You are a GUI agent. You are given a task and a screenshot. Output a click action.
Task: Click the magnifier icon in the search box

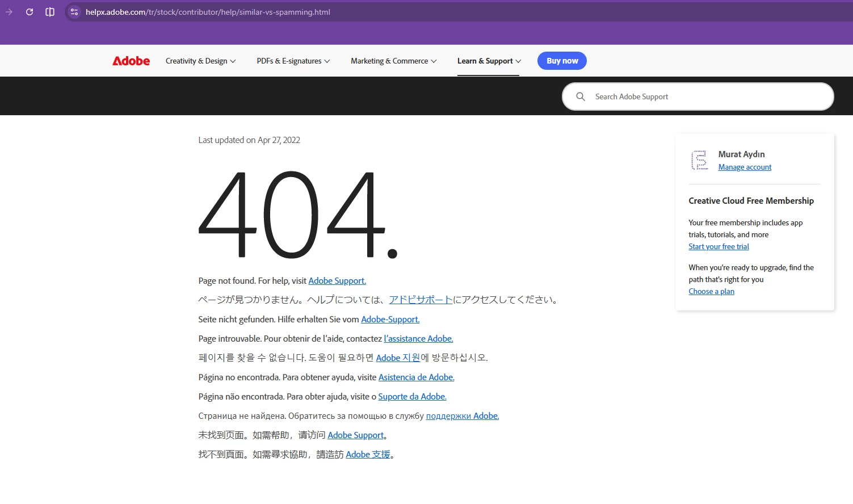pyautogui.click(x=581, y=96)
